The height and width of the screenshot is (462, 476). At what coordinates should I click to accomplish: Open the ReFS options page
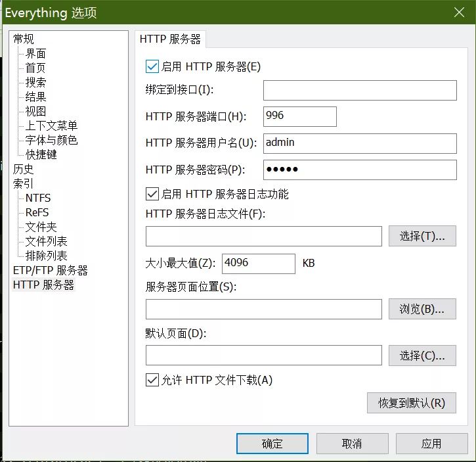(x=37, y=212)
